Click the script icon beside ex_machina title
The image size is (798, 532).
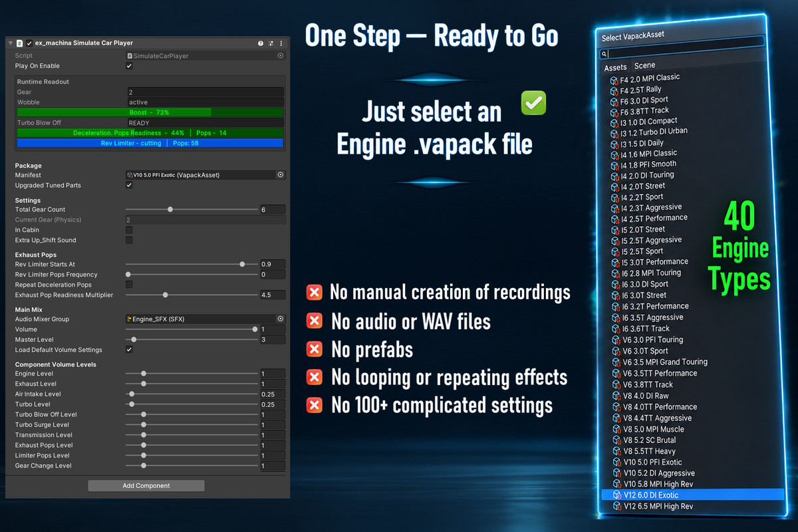[20, 43]
